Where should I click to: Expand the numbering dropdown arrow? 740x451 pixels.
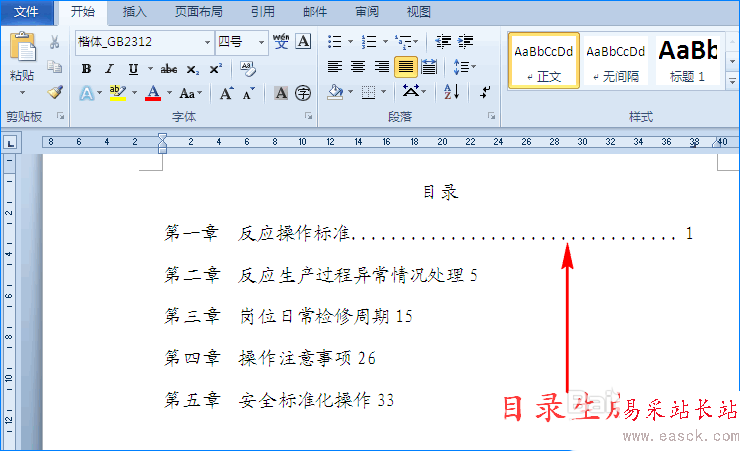click(385, 42)
